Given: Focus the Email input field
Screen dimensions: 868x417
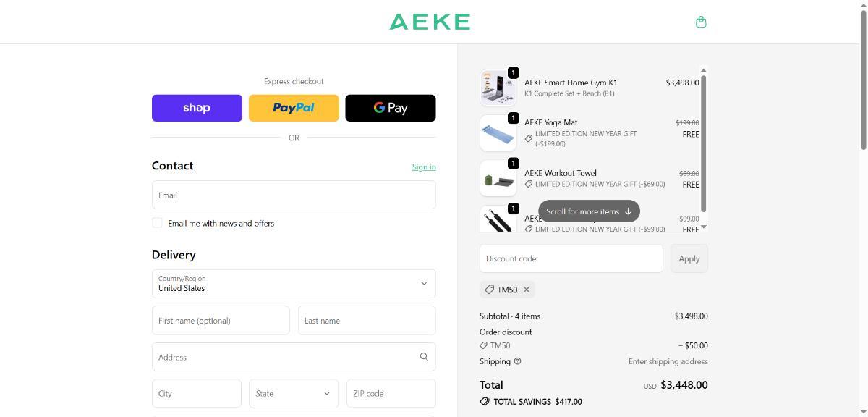Looking at the screenshot, I should [x=294, y=195].
